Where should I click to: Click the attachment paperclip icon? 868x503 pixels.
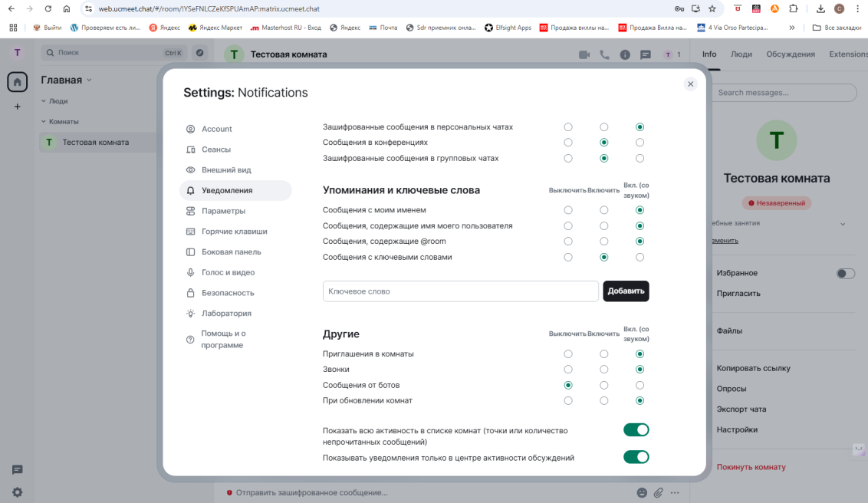pos(659,492)
